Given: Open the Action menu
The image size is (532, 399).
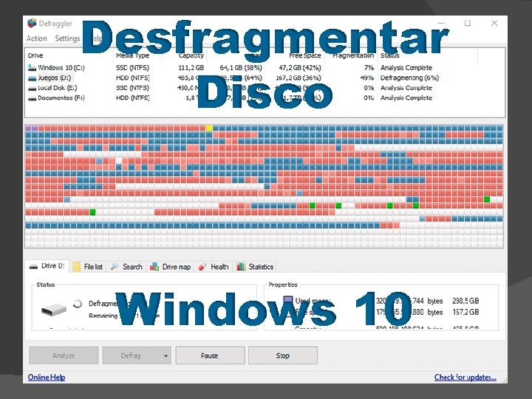Looking at the screenshot, I should tap(37, 38).
